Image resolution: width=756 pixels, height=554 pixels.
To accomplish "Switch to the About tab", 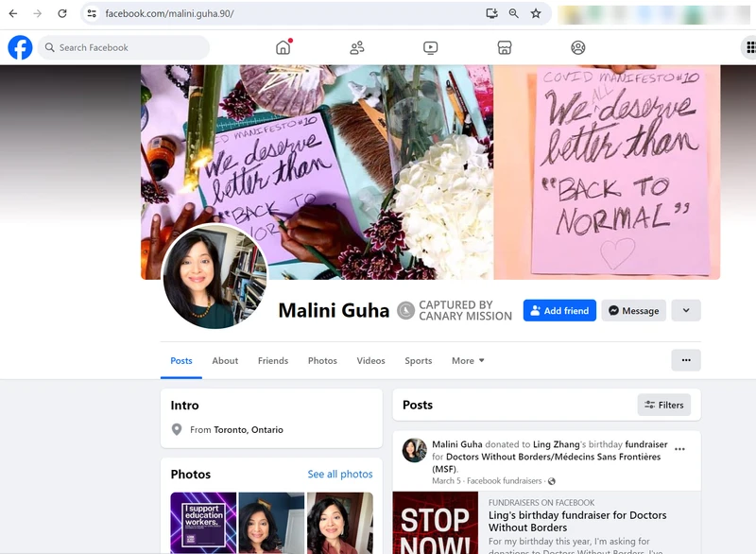I will (225, 360).
